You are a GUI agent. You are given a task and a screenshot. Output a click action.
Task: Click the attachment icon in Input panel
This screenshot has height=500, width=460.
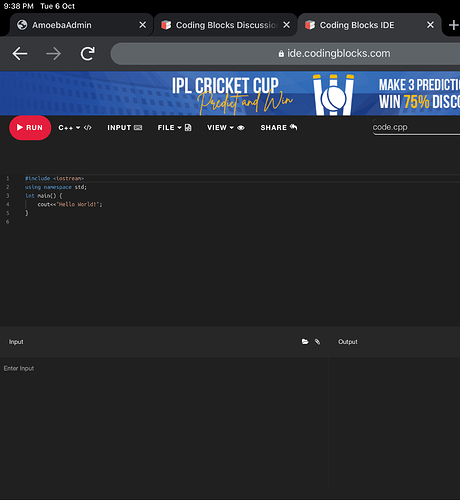(317, 342)
